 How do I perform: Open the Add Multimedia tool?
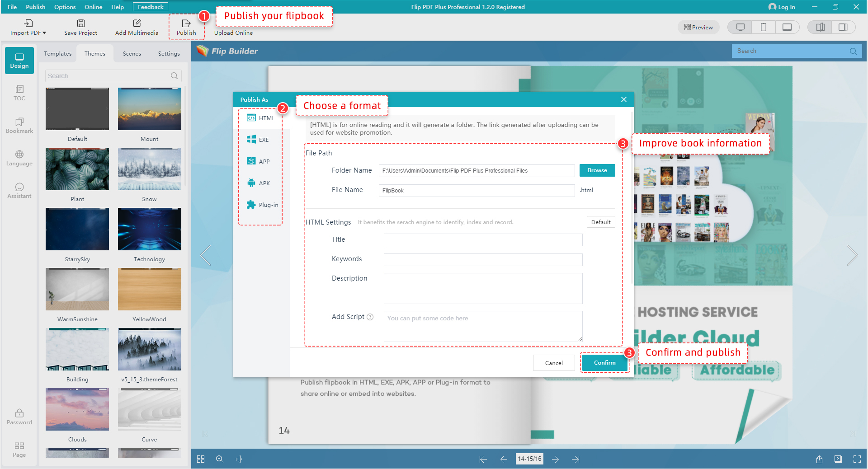pos(137,26)
